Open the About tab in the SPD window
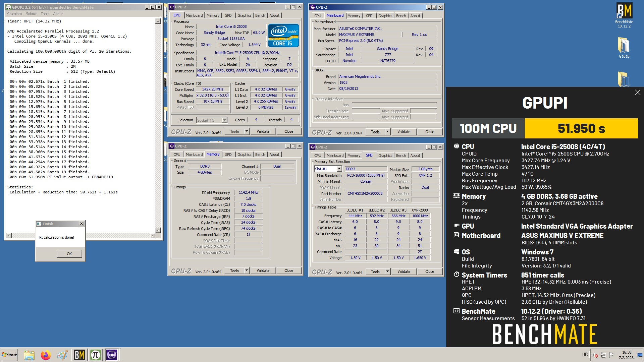The image size is (644, 362). tap(415, 156)
